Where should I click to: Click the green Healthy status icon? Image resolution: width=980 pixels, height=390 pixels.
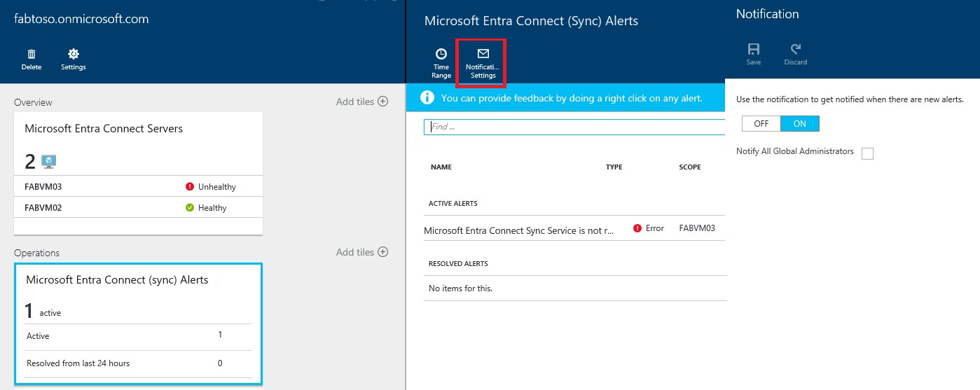point(190,208)
